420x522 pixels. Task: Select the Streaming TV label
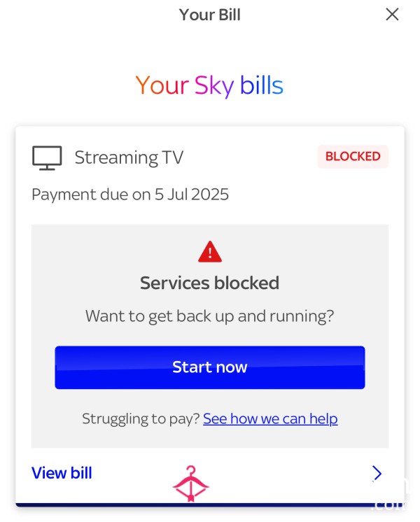pos(129,157)
